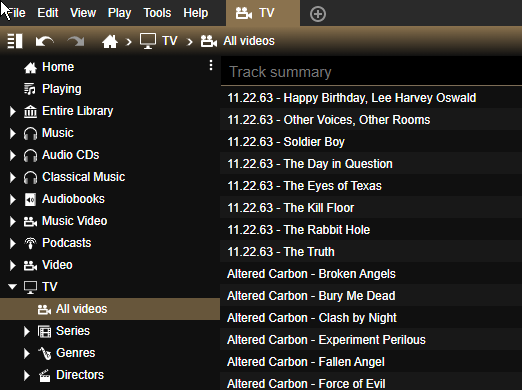Select Podcasts label in media tree
The height and width of the screenshot is (390, 522).
pos(67,243)
